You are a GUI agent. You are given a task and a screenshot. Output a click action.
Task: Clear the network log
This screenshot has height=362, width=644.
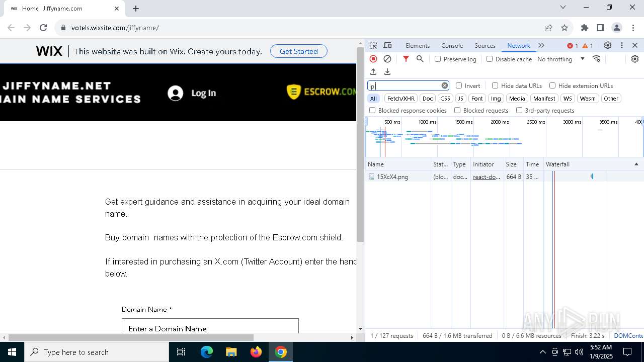(387, 59)
